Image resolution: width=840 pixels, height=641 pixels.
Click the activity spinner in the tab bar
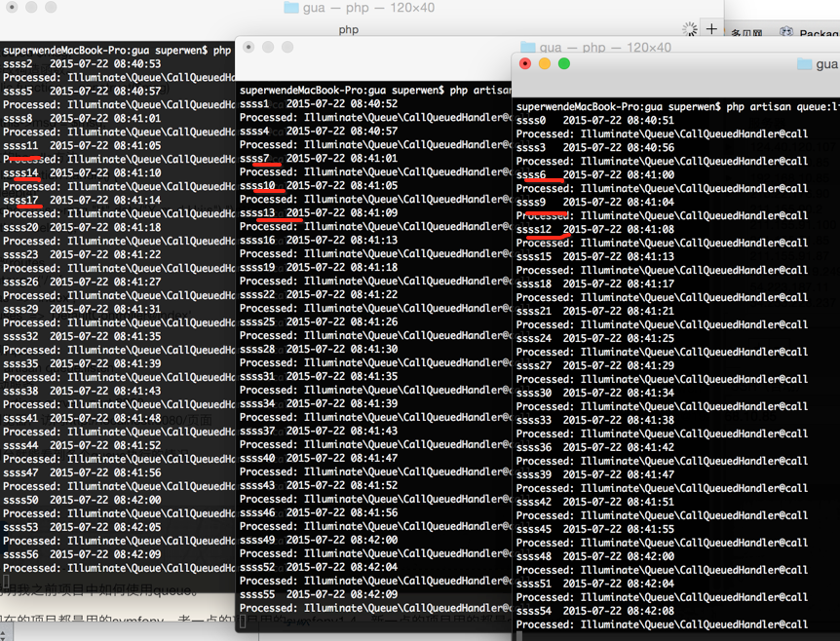click(689, 29)
